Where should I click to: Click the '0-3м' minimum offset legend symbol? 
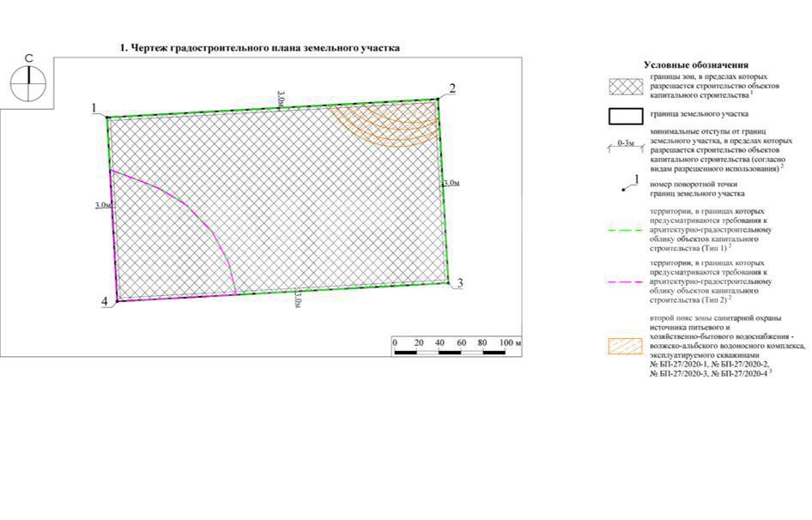pyautogui.click(x=626, y=144)
